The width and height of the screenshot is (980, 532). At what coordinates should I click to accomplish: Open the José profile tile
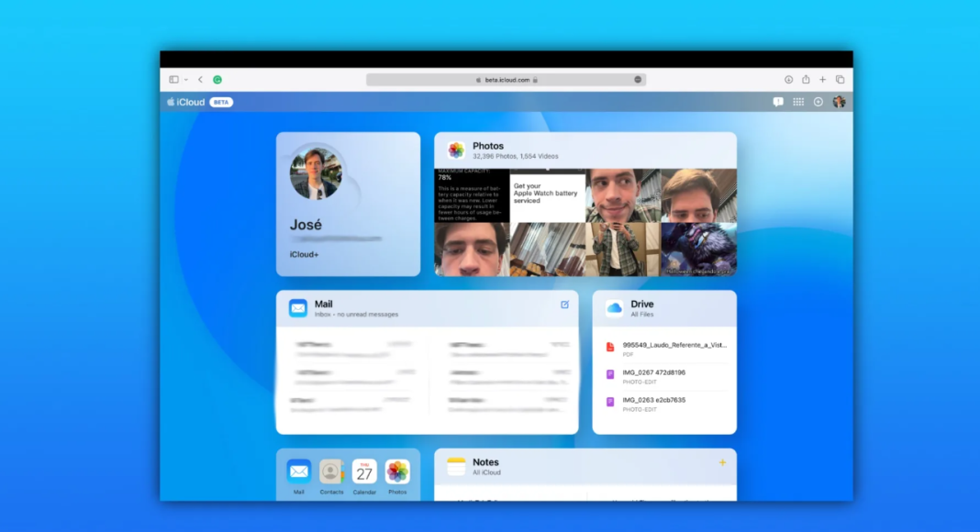[348, 205]
